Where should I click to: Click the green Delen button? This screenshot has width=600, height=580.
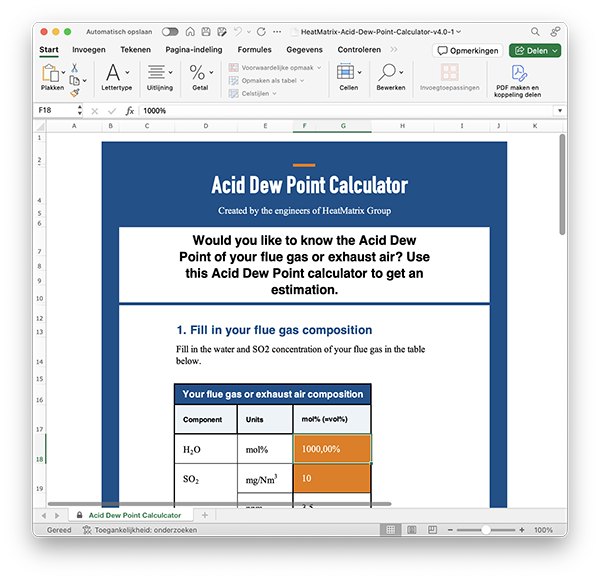(x=535, y=51)
